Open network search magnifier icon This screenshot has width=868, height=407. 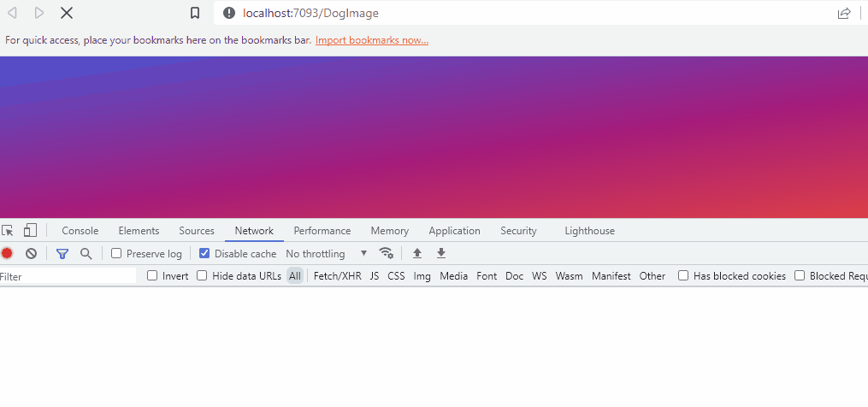click(86, 254)
